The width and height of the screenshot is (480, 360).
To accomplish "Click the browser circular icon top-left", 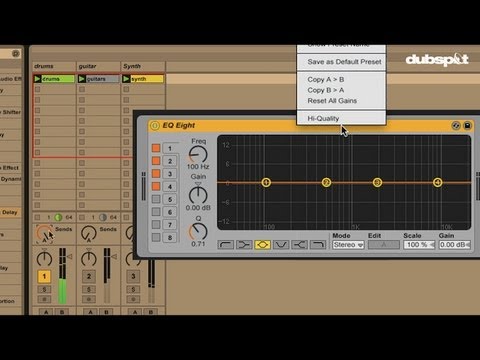I will (16, 54).
